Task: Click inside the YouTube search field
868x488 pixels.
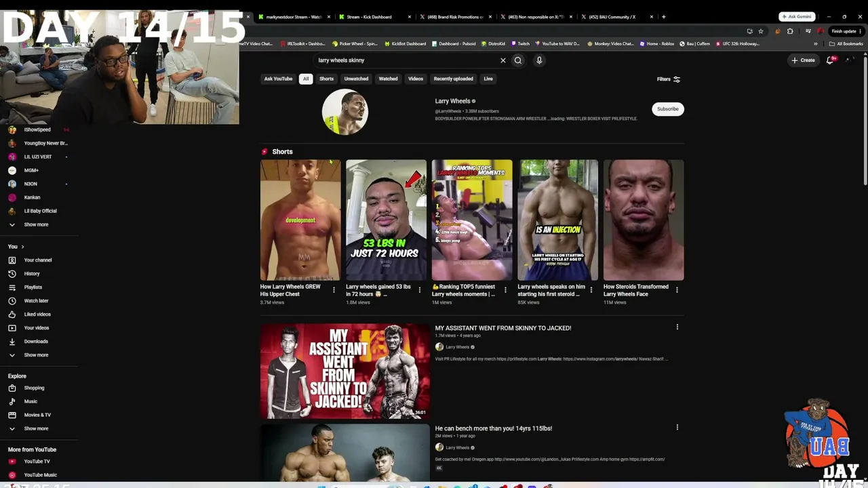Action: pos(407,60)
